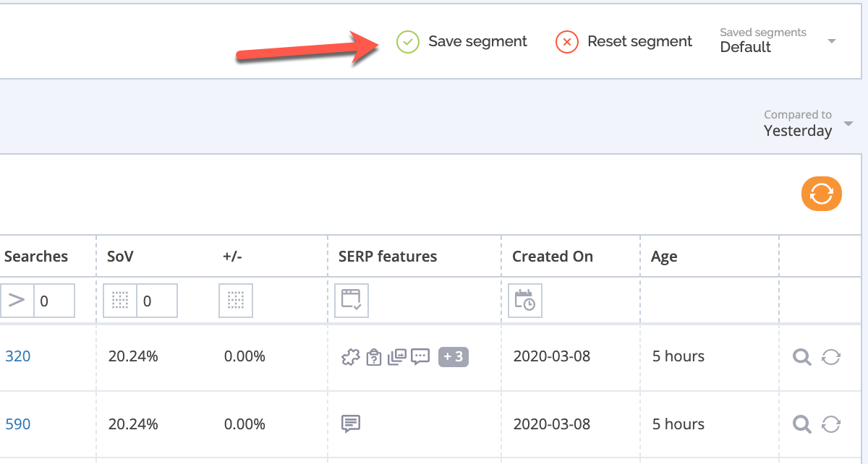Refresh the keyword in the 590 row
868x464 pixels.
click(831, 424)
